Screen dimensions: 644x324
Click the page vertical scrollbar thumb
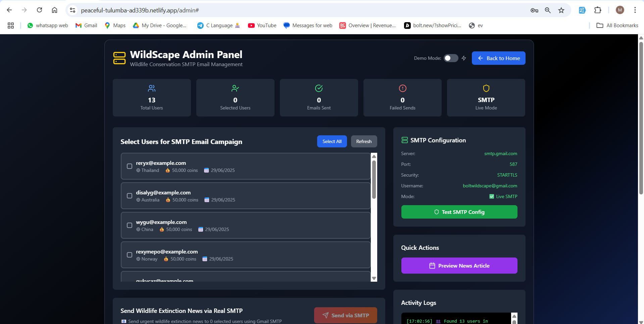tap(641, 118)
